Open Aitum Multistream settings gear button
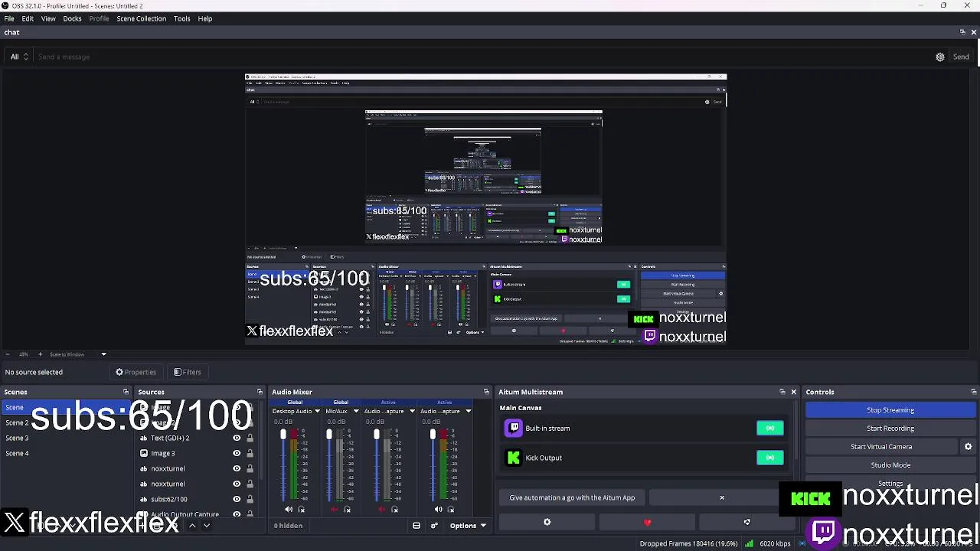 547,522
